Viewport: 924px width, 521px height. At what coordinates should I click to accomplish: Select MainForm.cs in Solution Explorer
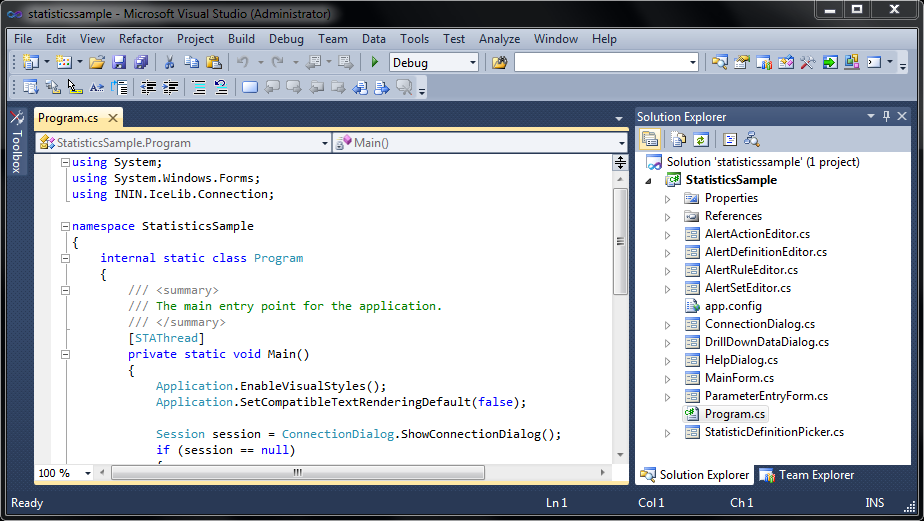739,378
